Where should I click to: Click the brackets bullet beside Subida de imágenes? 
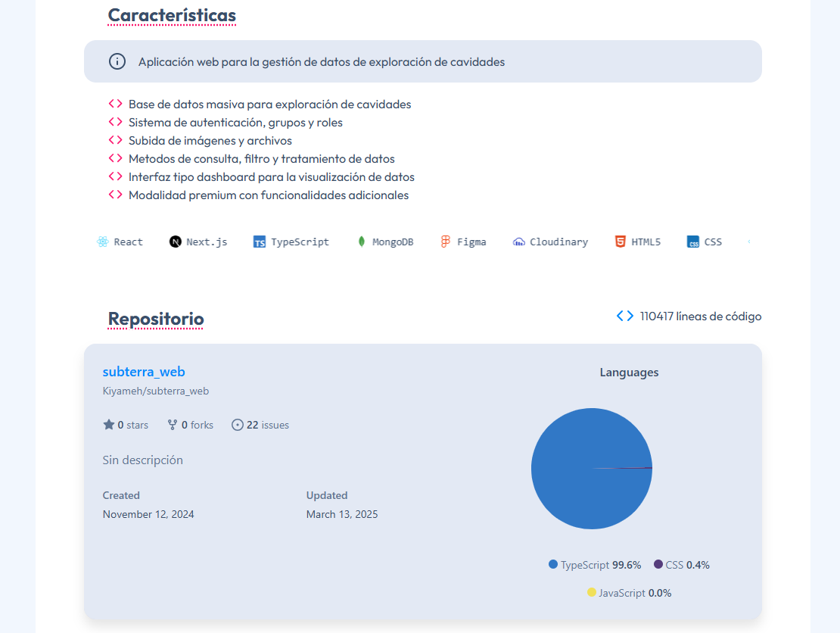click(115, 140)
